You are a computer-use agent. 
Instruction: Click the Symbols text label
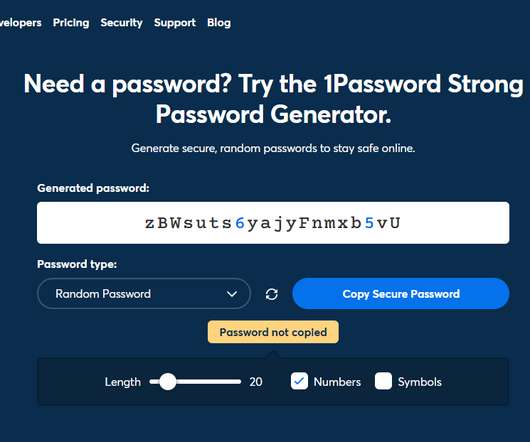point(419,382)
